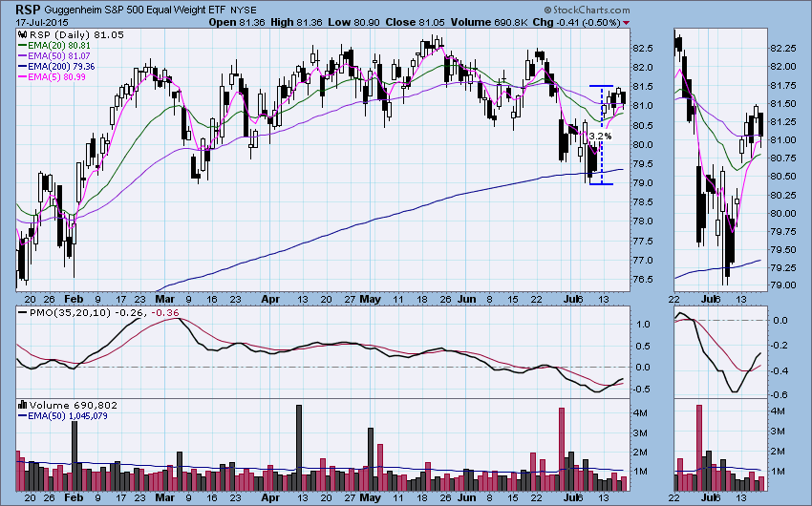Click the 82.25 label on the zoomed chart axis
Screen dimensions: 812x506
click(x=783, y=48)
